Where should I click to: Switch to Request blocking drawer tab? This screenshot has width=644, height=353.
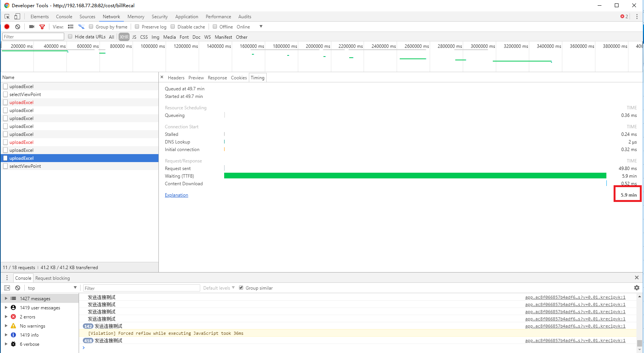coord(52,278)
